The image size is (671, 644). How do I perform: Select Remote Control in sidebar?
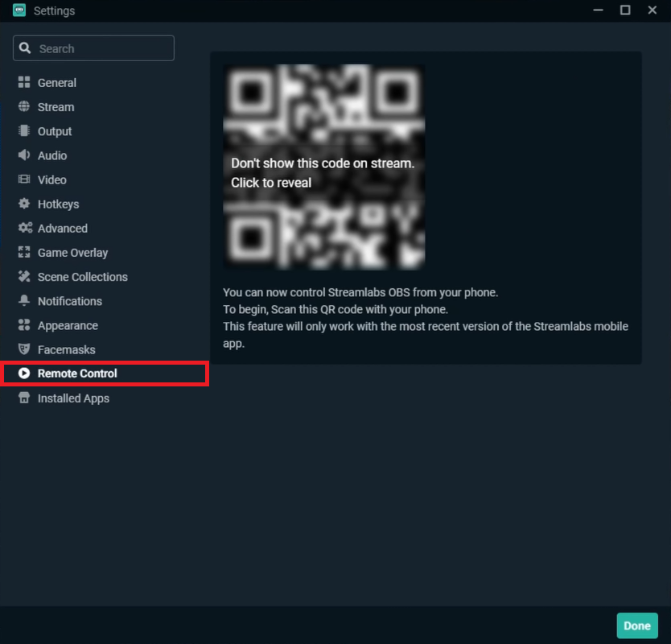[105, 374]
